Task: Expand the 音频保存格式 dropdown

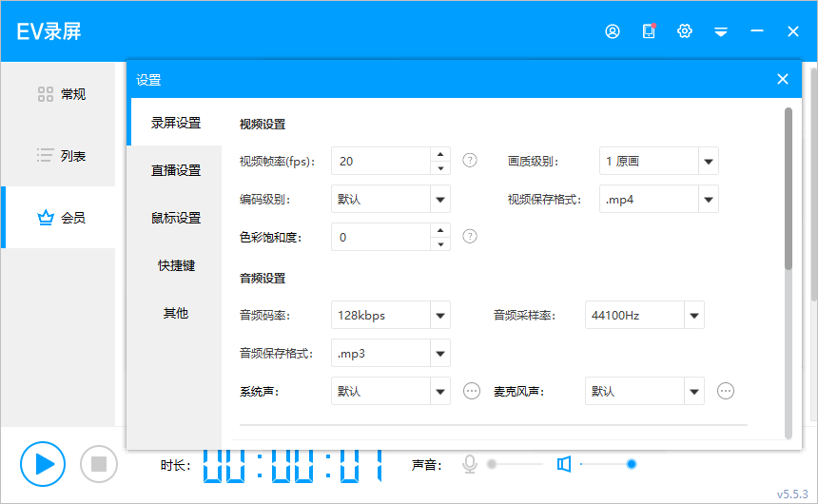Action: pos(440,353)
